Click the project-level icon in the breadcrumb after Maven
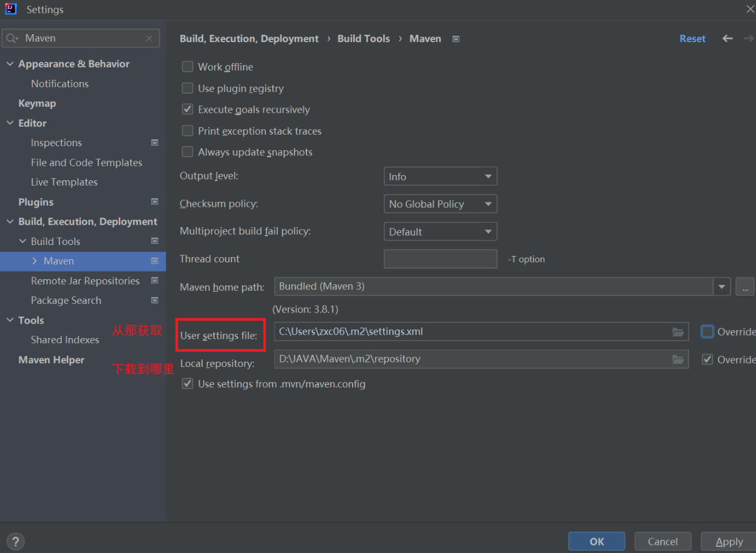This screenshot has width=756, height=553. pyautogui.click(x=456, y=39)
